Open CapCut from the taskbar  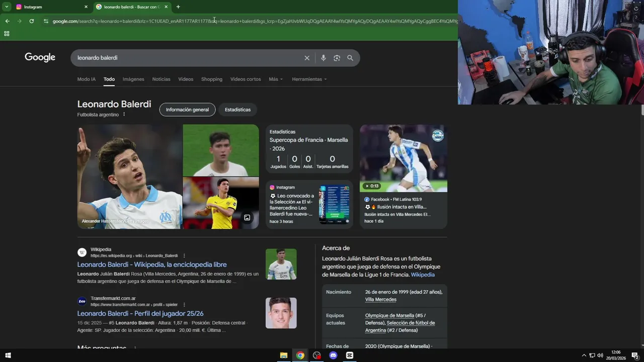(350, 355)
